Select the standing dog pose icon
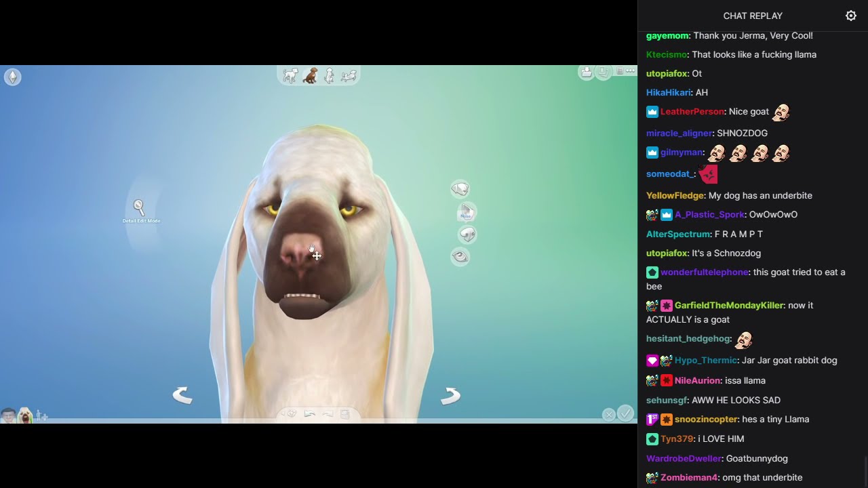Screen dimensions: 868x488 click(x=291, y=75)
